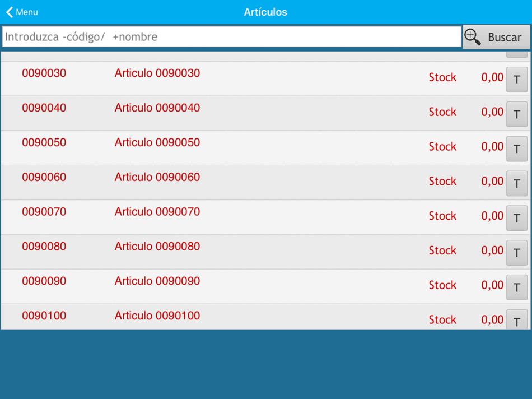Open the name "Articulo 0090050"
The height and width of the screenshot is (399, 532).
point(157,142)
